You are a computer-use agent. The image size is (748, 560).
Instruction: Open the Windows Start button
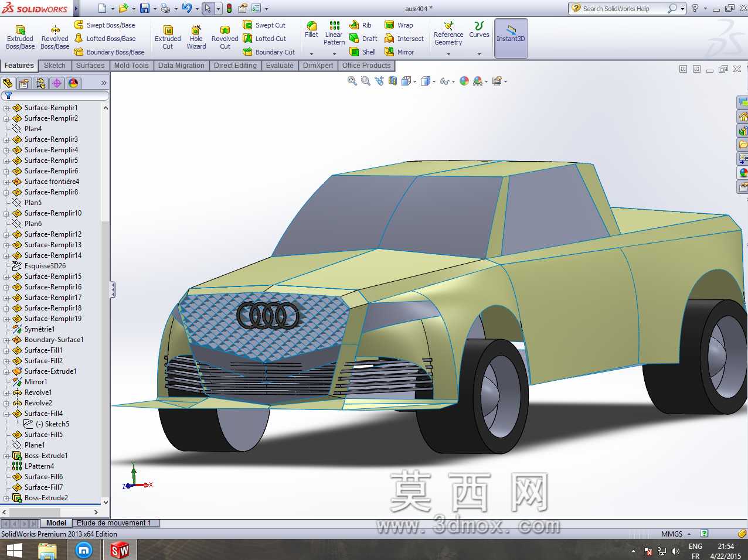[15, 550]
